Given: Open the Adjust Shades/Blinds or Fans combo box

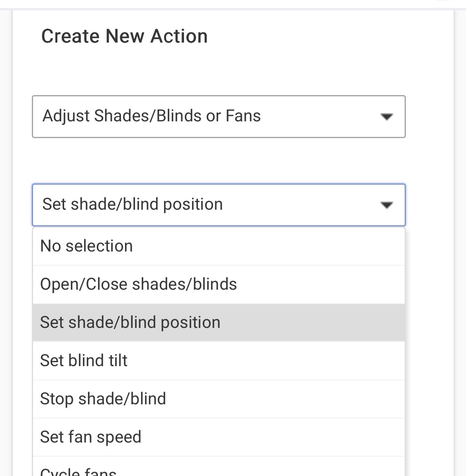Looking at the screenshot, I should coord(218,117).
